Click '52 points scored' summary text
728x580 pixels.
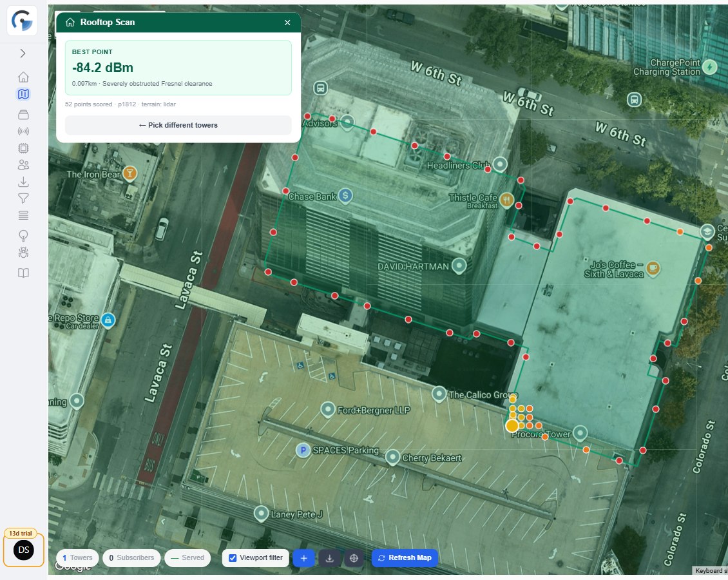pyautogui.click(x=89, y=104)
